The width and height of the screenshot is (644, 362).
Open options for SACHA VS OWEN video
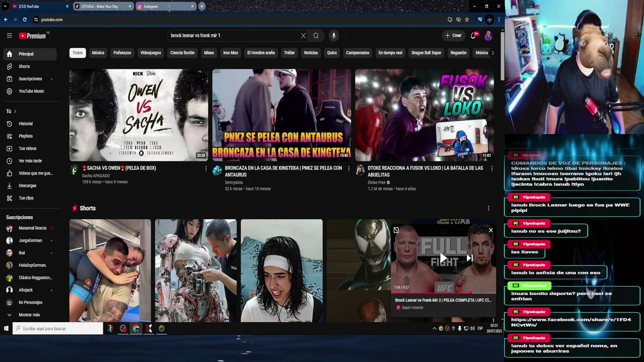click(x=206, y=168)
